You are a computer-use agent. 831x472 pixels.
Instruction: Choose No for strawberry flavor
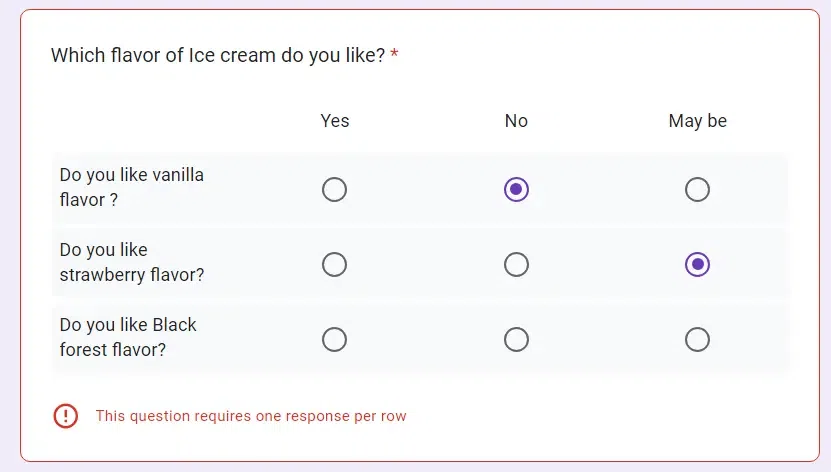516,264
